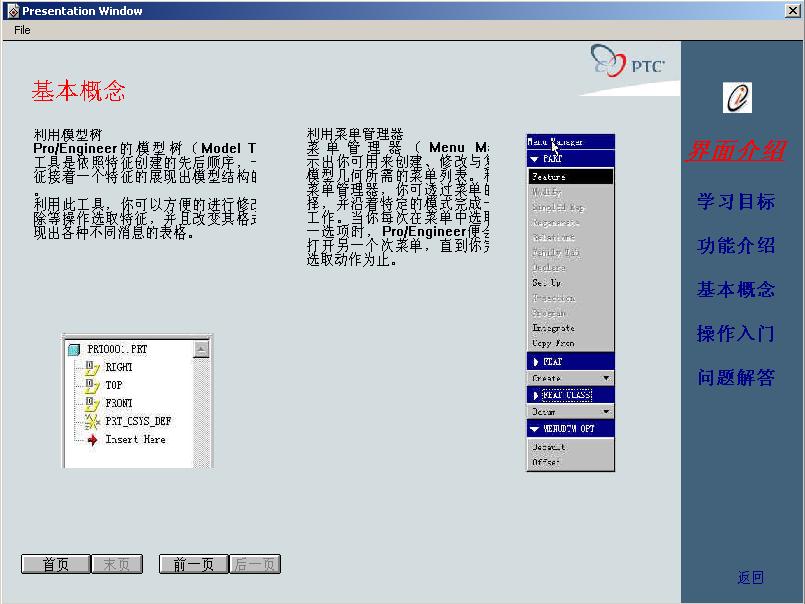This screenshot has width=805, height=604.
Task: Click the red Insert Here arrow icon
Action: click(92, 440)
